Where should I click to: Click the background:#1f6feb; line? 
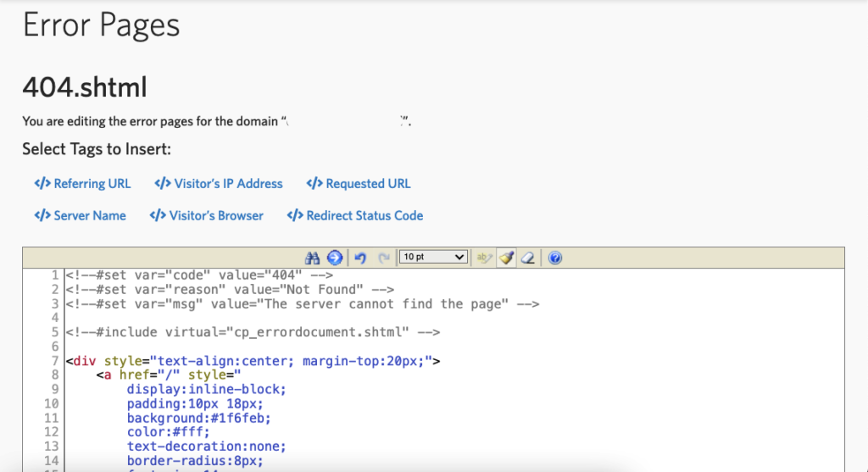pos(198,419)
